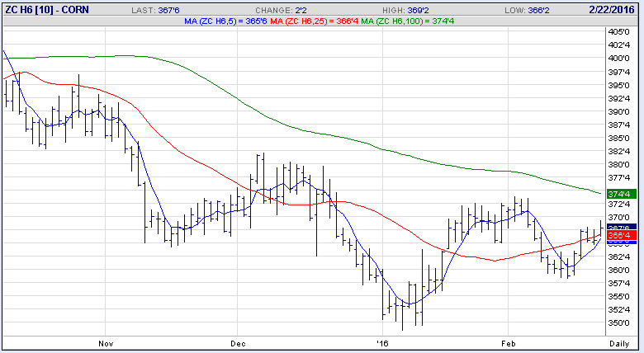This screenshot has width=644, height=353.
Task: Click the 350'0 label on the price axis
Action: point(619,322)
